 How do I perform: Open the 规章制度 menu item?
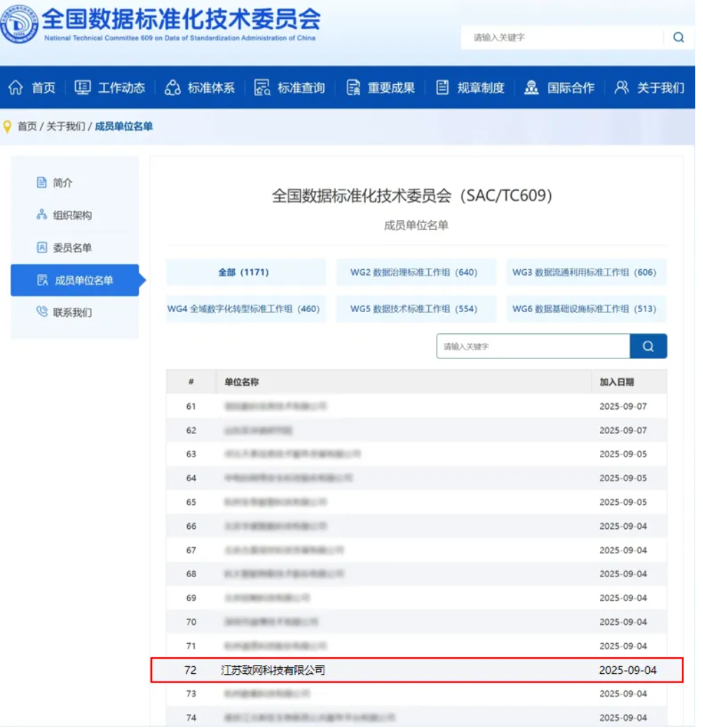(470, 88)
